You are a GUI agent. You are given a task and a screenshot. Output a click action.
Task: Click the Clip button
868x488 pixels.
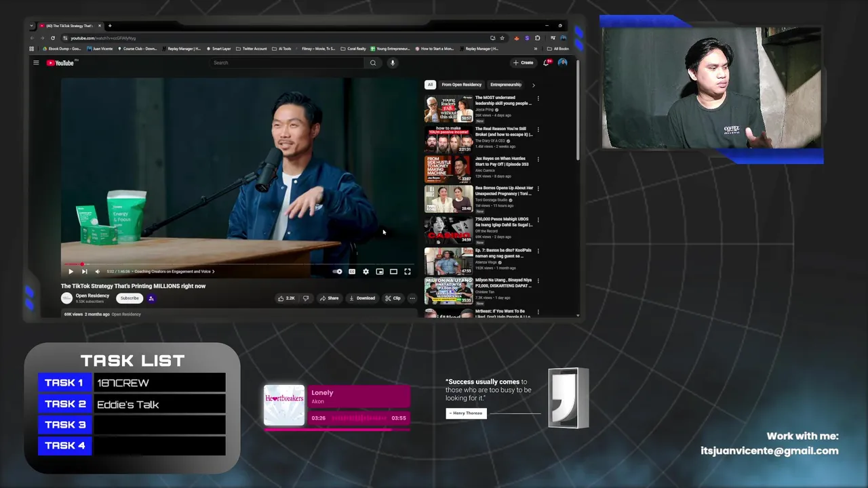click(x=393, y=298)
